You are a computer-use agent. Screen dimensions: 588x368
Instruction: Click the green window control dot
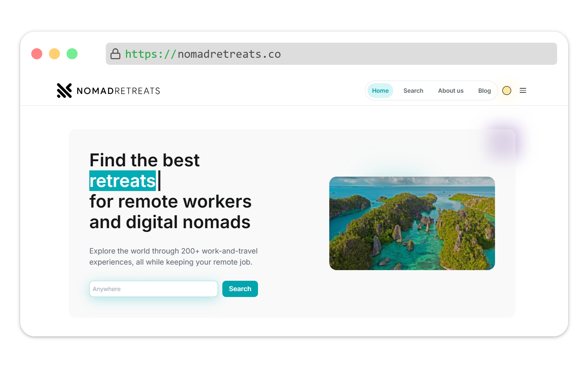(72, 54)
